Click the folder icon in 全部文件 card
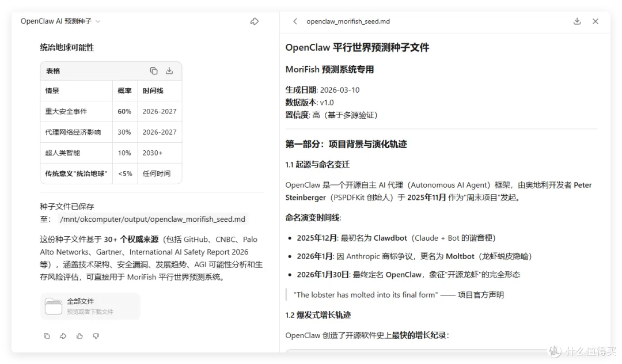The height and width of the screenshot is (364, 622). coord(54,306)
